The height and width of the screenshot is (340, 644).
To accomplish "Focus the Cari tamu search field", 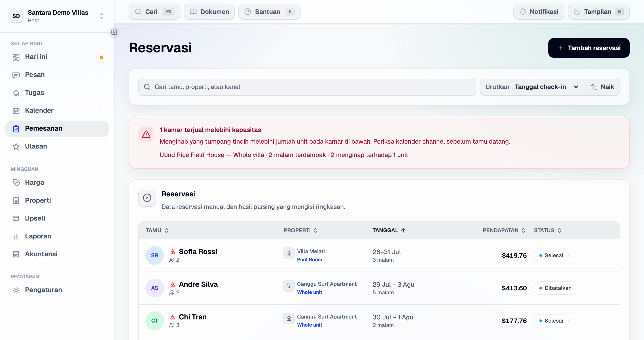I will [x=307, y=87].
